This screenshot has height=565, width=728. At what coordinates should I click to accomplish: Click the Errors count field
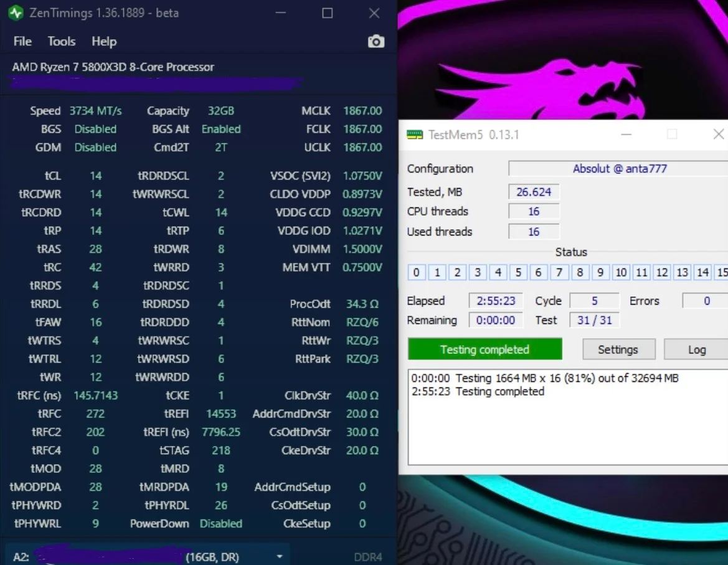[x=705, y=301]
